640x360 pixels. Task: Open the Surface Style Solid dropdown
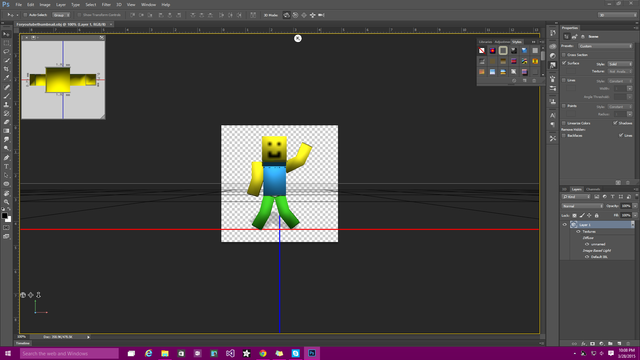pyautogui.click(x=620, y=64)
